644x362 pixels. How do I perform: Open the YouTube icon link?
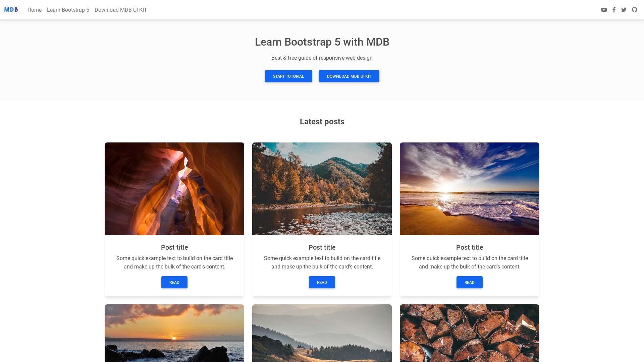[604, 10]
